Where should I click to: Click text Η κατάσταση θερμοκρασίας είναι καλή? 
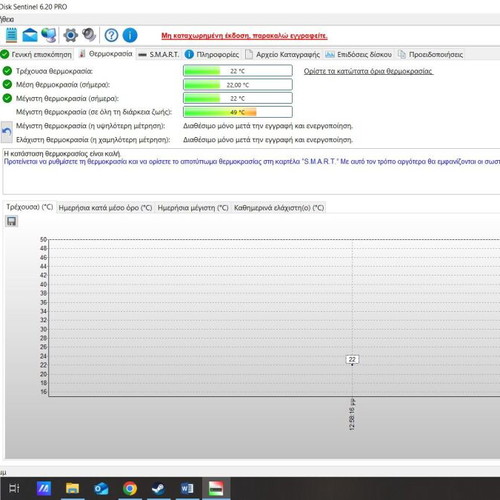pos(62,154)
